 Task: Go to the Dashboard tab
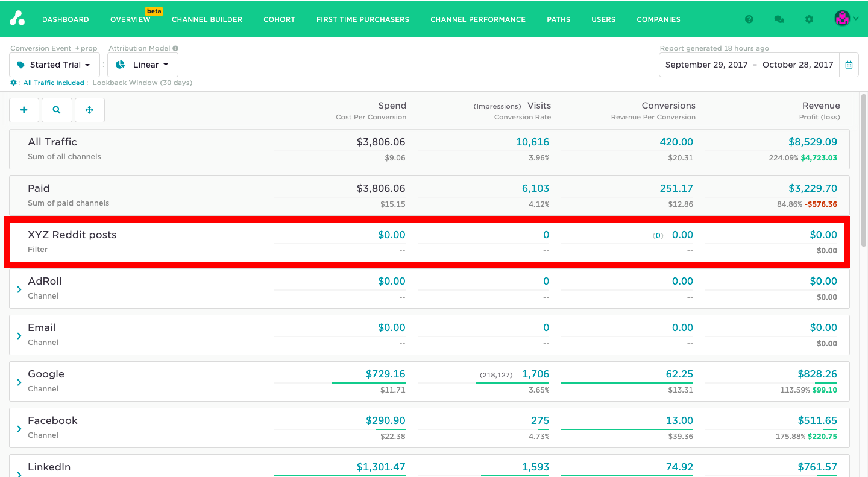click(x=66, y=19)
